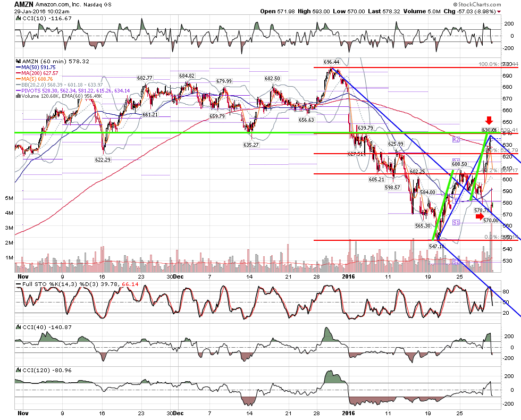This screenshot has width=521, height=420.
Task: Select the S2 pivot label
Action: [x=456, y=262]
